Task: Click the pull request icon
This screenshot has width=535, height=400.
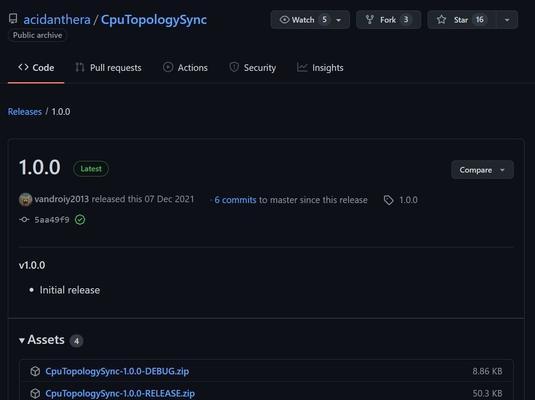Action: [x=80, y=68]
